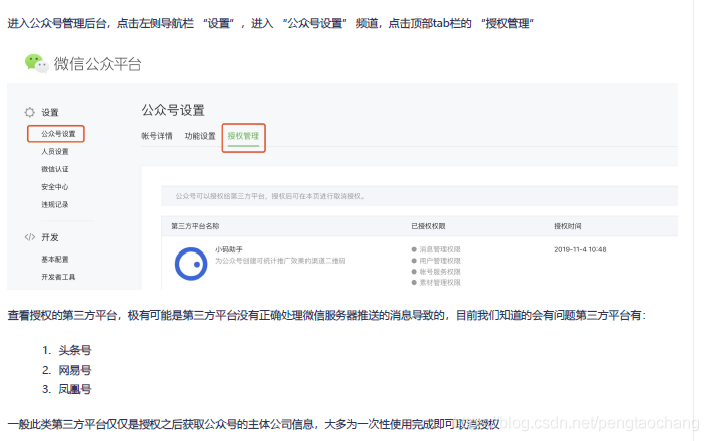Screen dimensions: 708x441
Task: Select the 授权管理 tab
Action: click(x=243, y=136)
